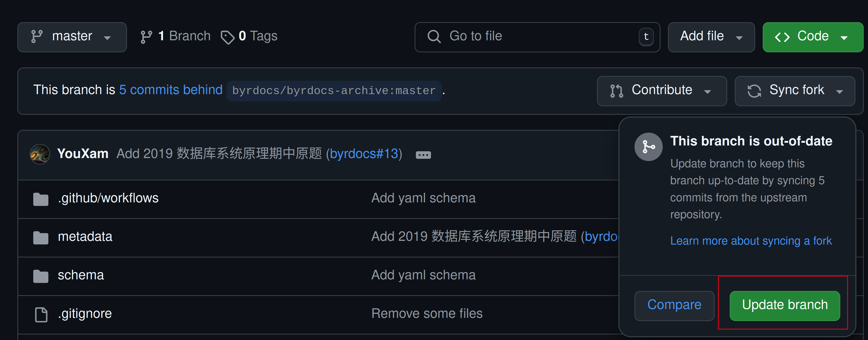Click YouXam's avatar thumbnail
This screenshot has height=340, width=868.
click(40, 154)
